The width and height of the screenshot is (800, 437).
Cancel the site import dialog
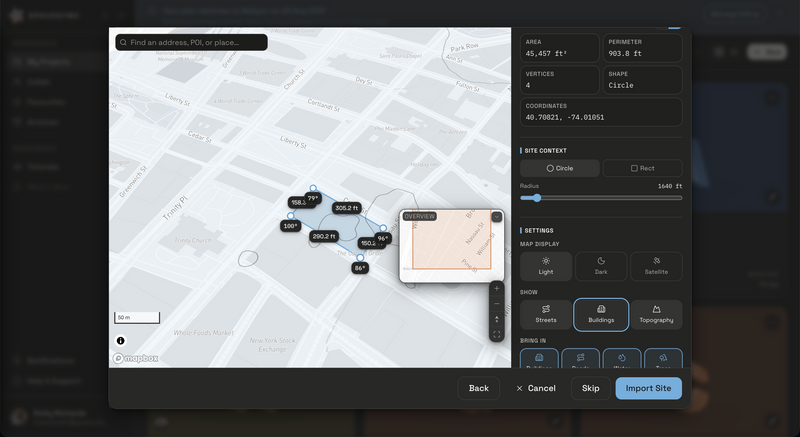(x=536, y=388)
